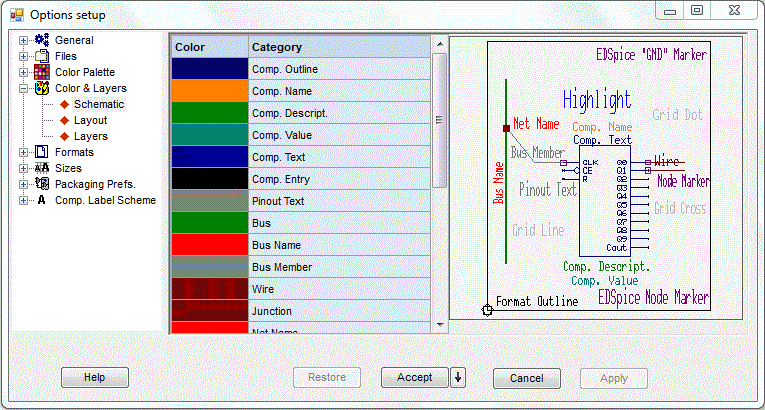Click the Pinout Text category cell
This screenshot has width=765, height=410.
(340, 201)
